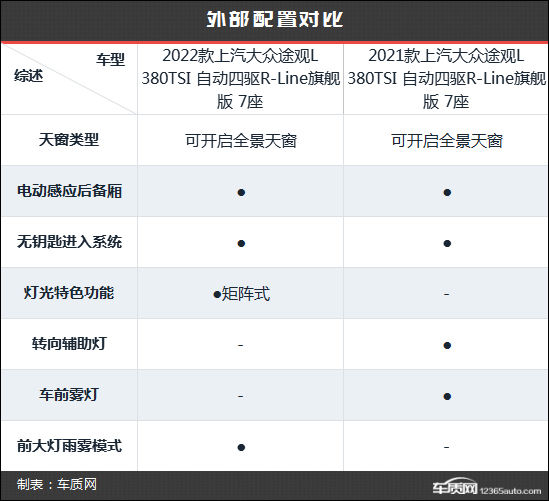Click the 12365auto.com website text
This screenshot has width=549, height=501.
click(x=510, y=491)
